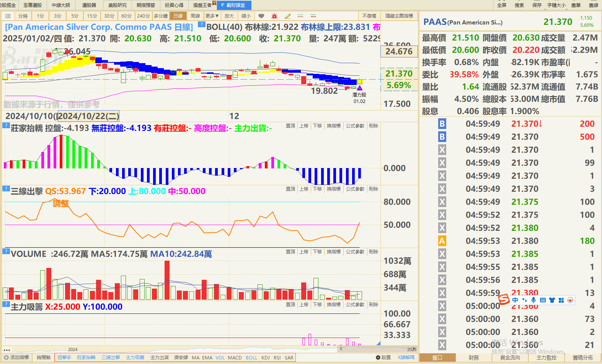Click 放大 to zoom in chart
This screenshot has width=602, height=364.
pos(229,16)
